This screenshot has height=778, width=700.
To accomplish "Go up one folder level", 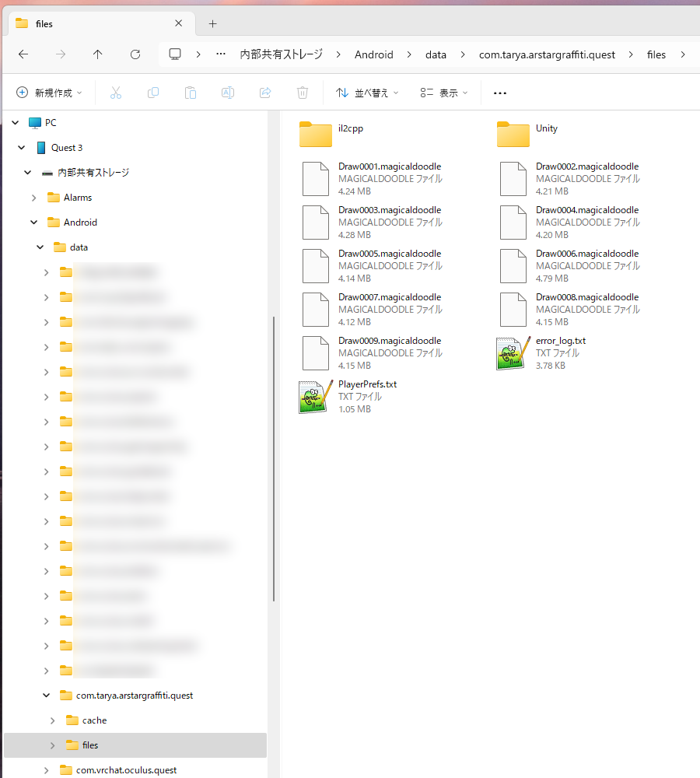I will 97,54.
